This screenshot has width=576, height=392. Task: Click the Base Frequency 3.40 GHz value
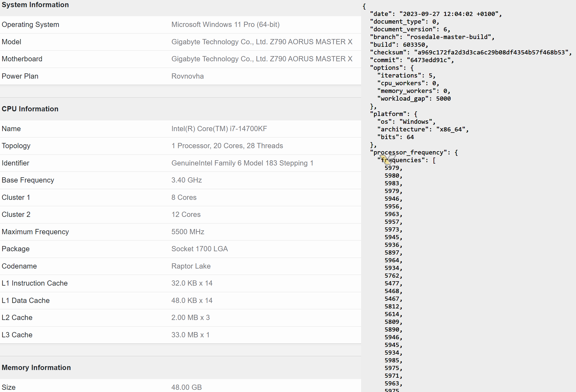pos(187,180)
